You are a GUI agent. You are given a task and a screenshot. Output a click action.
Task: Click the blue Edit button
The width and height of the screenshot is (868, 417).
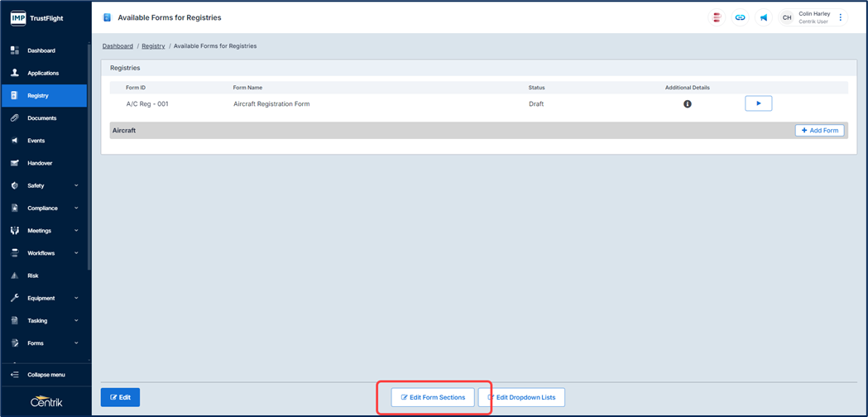tap(120, 397)
